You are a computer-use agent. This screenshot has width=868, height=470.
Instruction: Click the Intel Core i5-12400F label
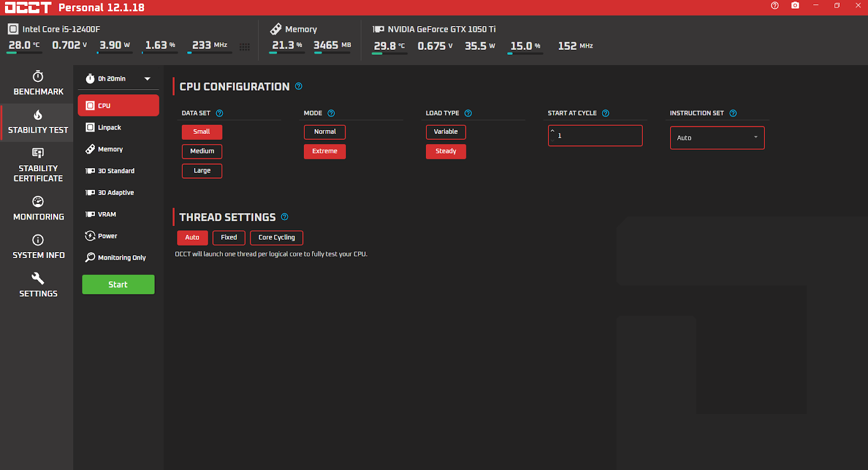coord(61,29)
